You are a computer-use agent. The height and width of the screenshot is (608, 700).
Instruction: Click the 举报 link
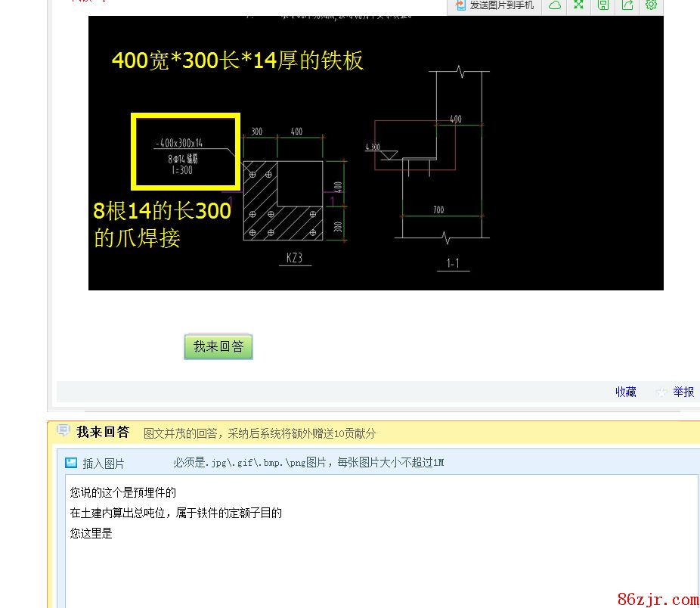coord(683,392)
